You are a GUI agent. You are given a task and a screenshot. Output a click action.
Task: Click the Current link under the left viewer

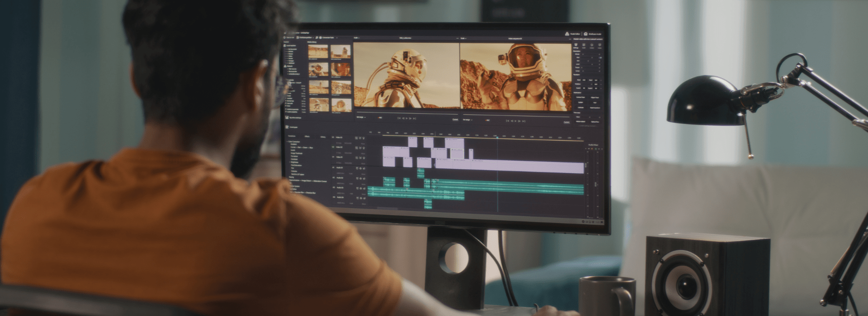pyautogui.click(x=455, y=119)
